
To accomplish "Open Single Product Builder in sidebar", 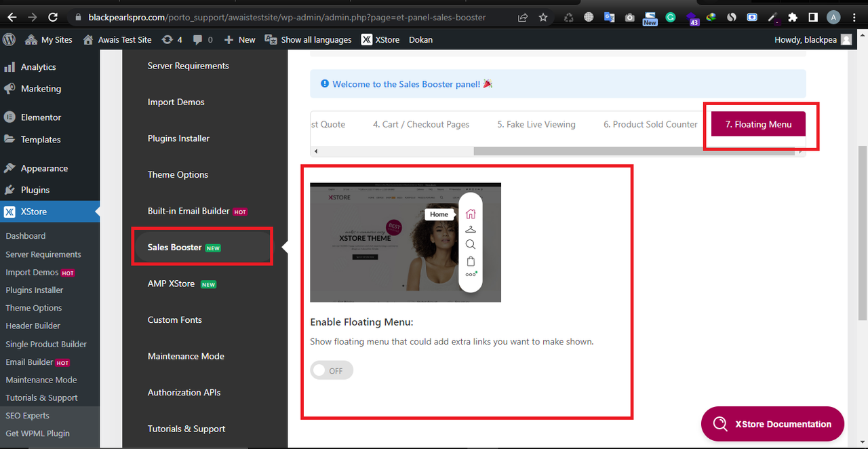I will click(46, 344).
